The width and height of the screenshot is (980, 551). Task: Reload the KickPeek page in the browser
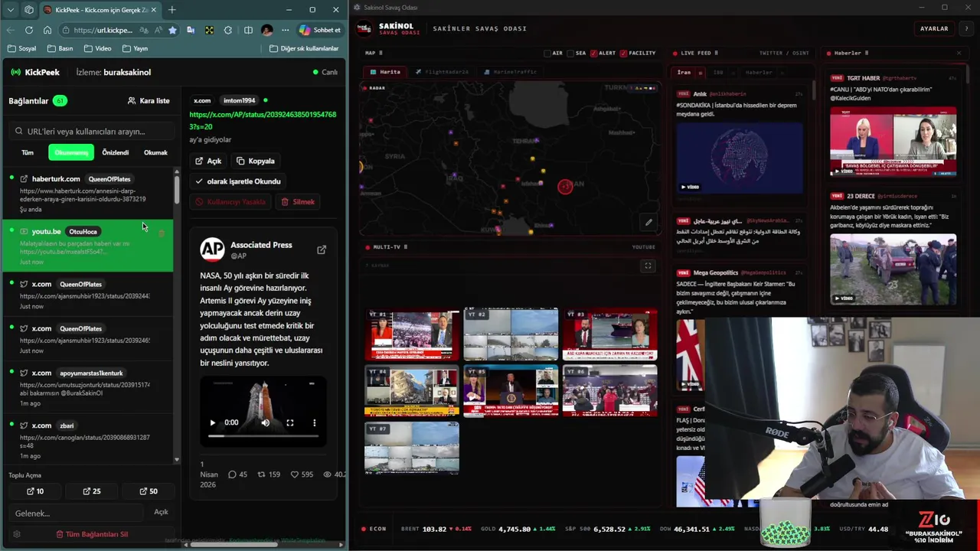point(28,30)
